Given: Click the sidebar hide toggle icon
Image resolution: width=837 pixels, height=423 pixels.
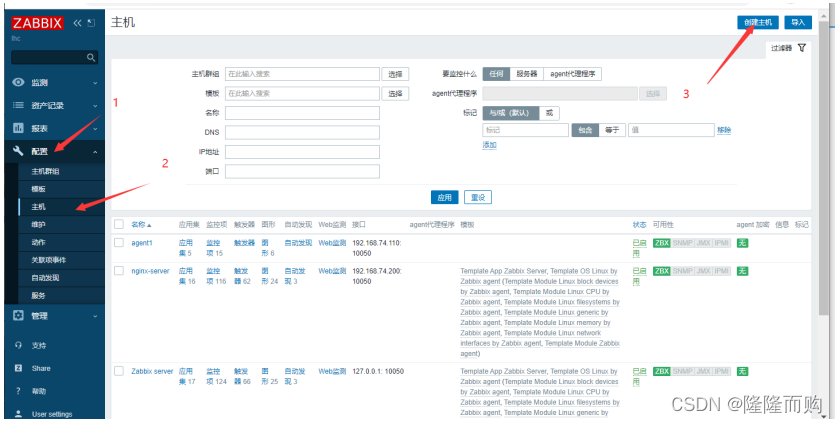Looking at the screenshot, I should (91, 23).
